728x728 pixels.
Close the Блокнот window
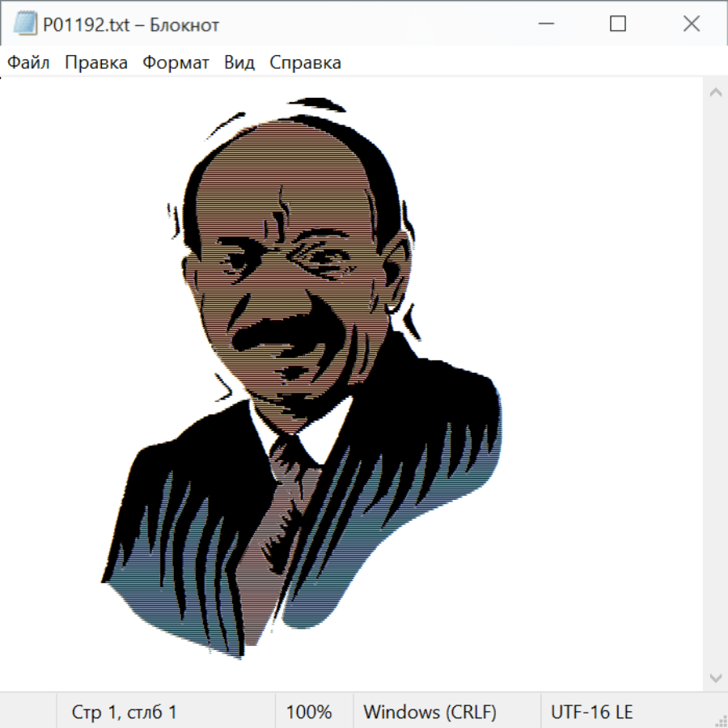coord(692,24)
